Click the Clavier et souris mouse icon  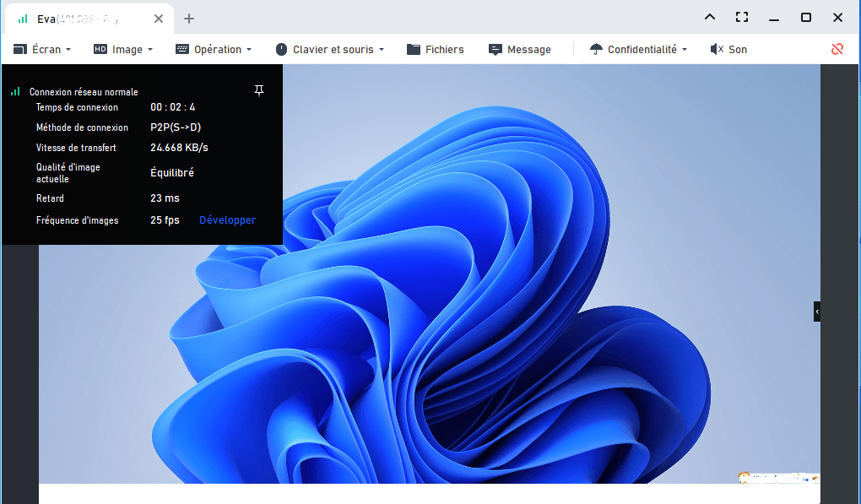tap(281, 50)
